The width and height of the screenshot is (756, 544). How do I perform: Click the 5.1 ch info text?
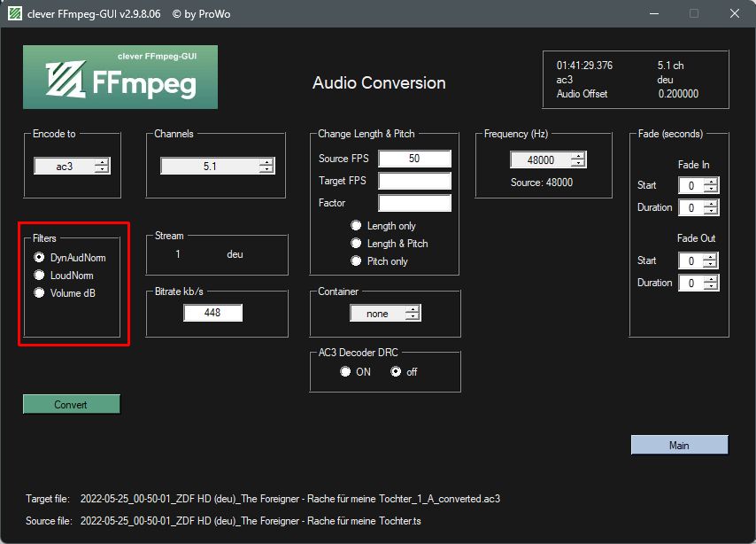point(670,66)
